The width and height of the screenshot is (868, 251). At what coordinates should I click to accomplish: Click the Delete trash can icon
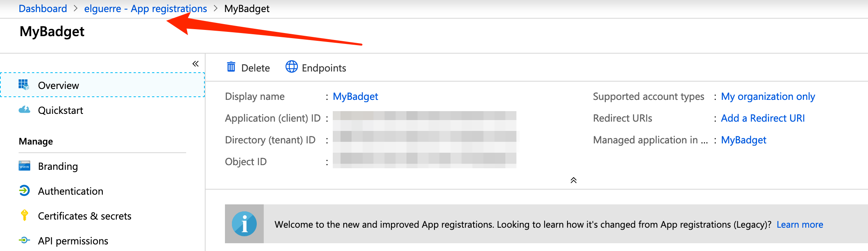231,67
